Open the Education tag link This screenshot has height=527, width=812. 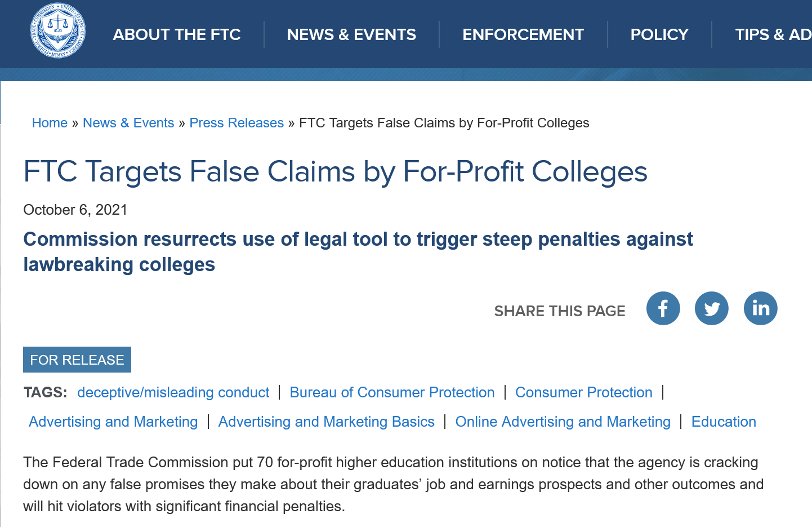[724, 422]
